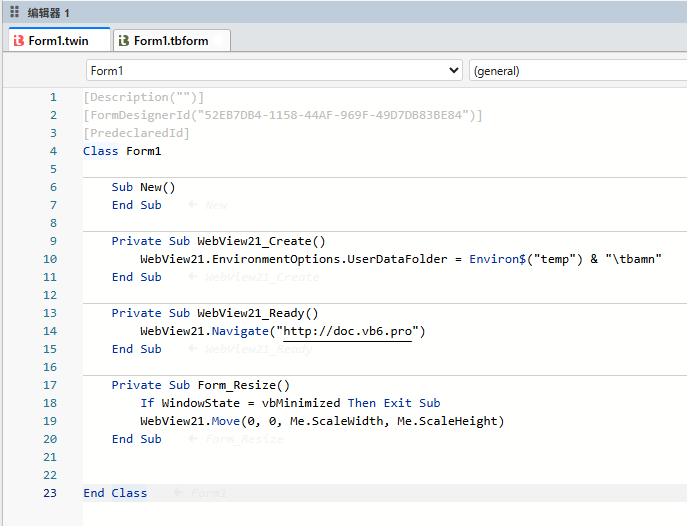Open the Form1 object dropdown

coord(274,71)
